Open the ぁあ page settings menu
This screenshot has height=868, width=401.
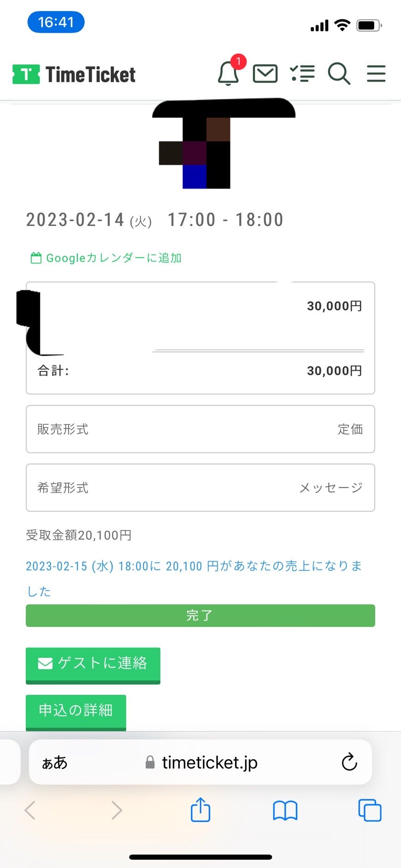pyautogui.click(x=54, y=762)
